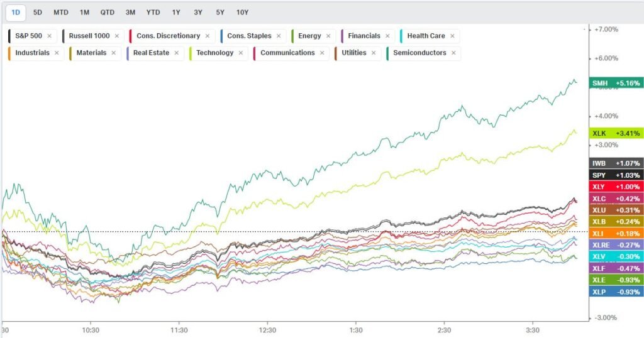
Task: Click the Cons. Discretionary legend label
Action: click(x=169, y=36)
